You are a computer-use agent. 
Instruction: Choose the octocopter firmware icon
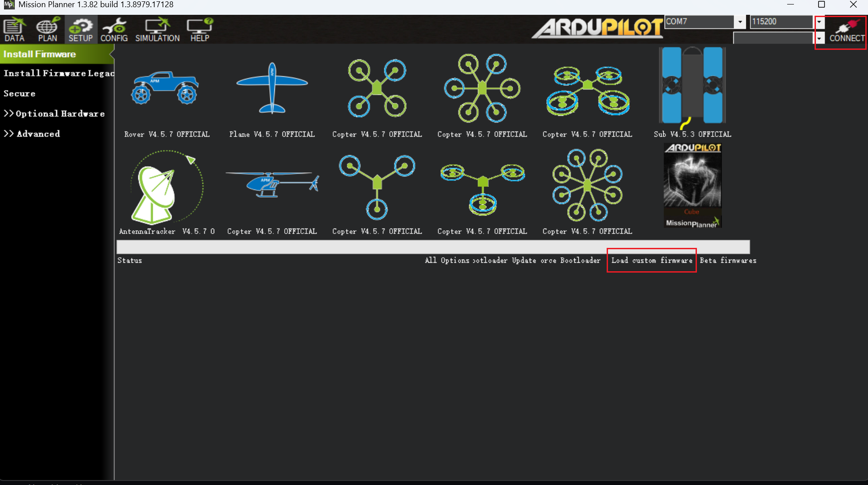[587, 185]
